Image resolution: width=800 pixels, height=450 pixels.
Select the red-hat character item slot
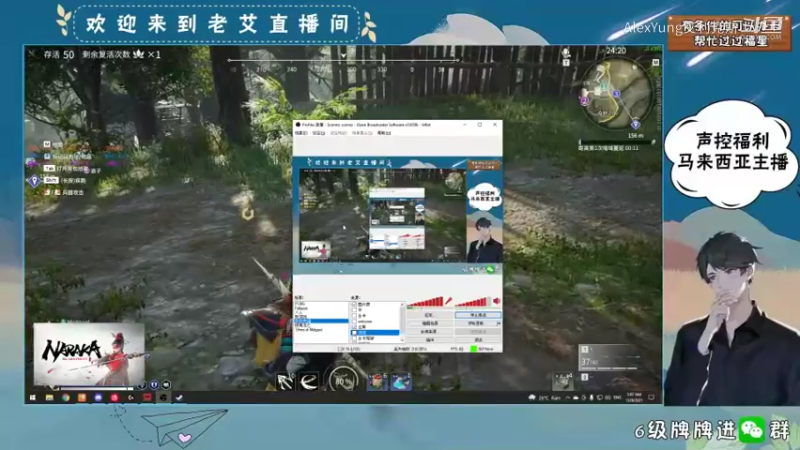click(x=377, y=381)
